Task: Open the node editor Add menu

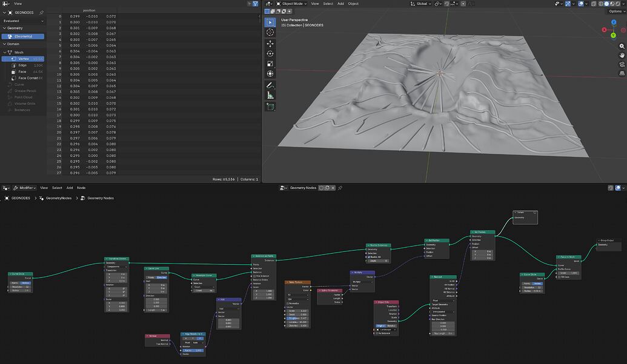Action: coord(70,188)
